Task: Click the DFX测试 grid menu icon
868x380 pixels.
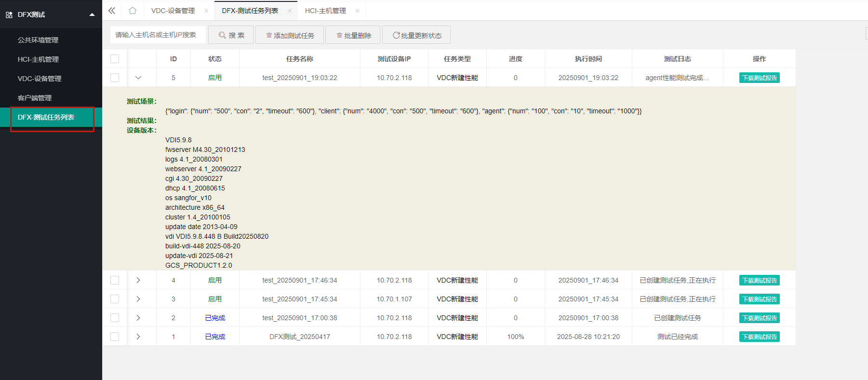Action: (9, 15)
